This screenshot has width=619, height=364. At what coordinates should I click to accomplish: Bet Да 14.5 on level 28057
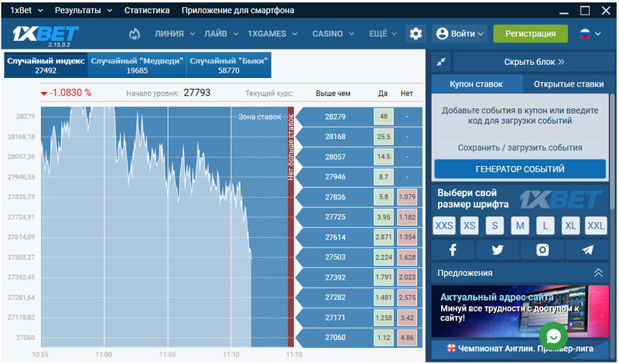(x=383, y=157)
